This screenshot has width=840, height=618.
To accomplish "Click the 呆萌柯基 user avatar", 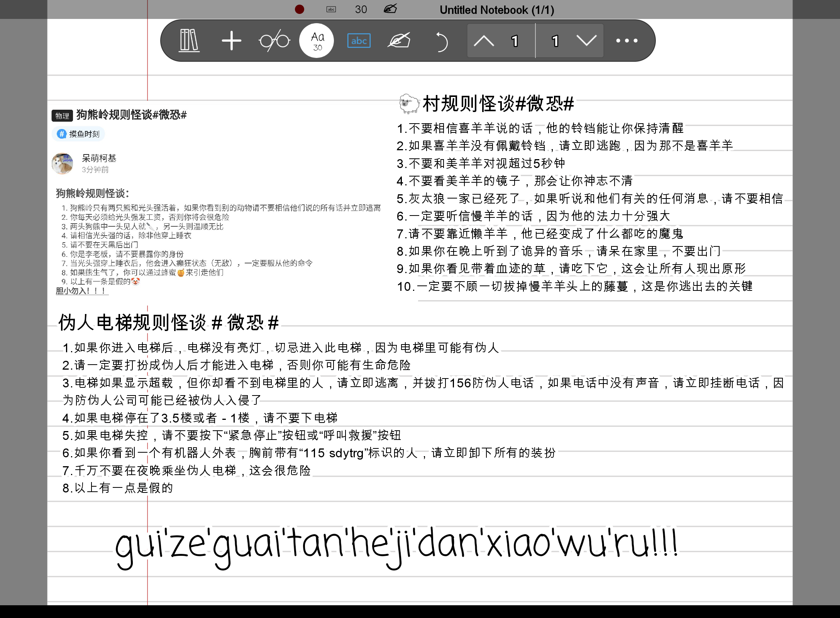I will pyautogui.click(x=63, y=164).
